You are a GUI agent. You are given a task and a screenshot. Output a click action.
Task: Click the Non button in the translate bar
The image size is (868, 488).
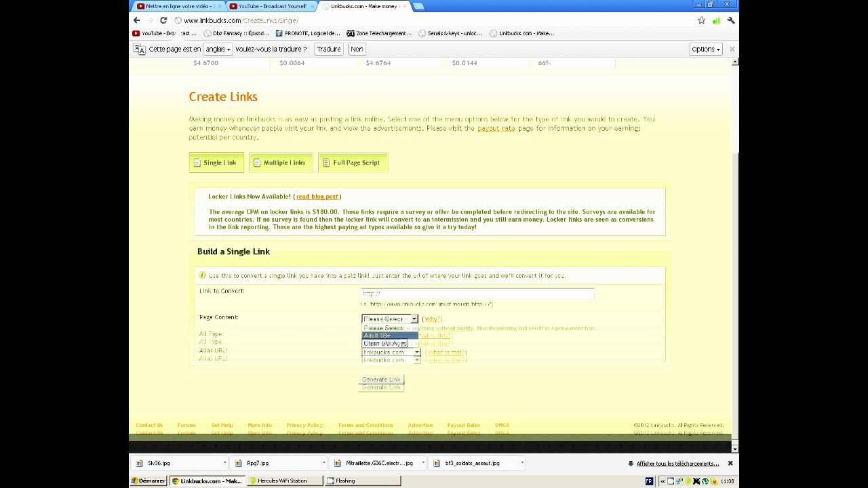tap(357, 49)
